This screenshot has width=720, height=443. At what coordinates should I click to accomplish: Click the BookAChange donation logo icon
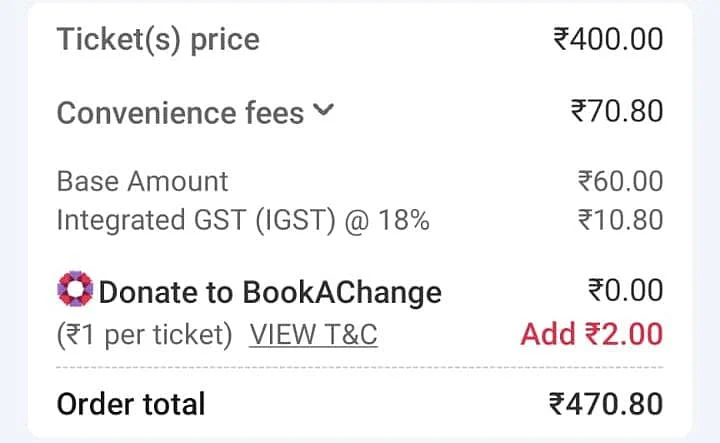75,292
